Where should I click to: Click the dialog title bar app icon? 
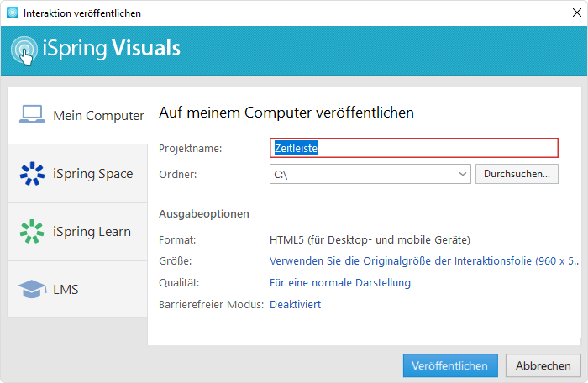(x=13, y=13)
